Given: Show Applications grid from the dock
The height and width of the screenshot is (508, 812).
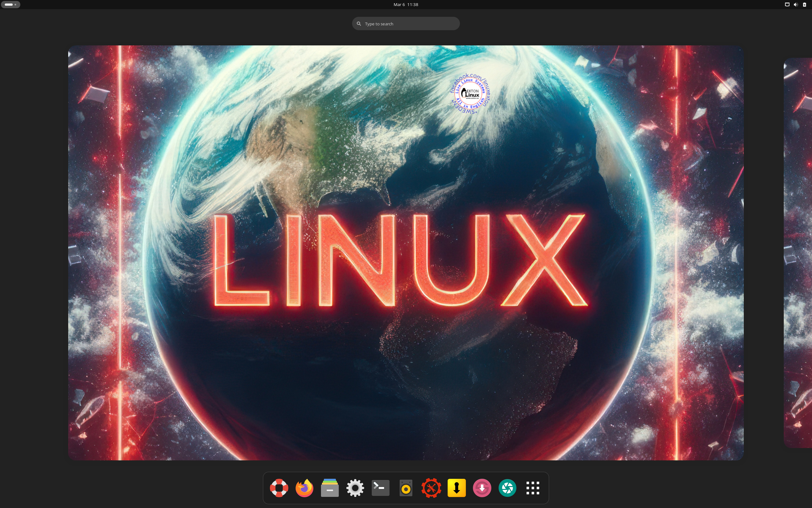Looking at the screenshot, I should 533,488.
